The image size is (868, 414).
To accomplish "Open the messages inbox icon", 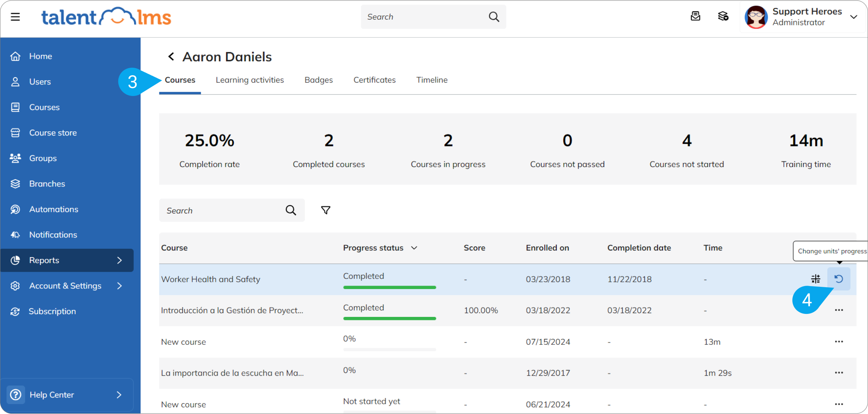I will pos(695,16).
